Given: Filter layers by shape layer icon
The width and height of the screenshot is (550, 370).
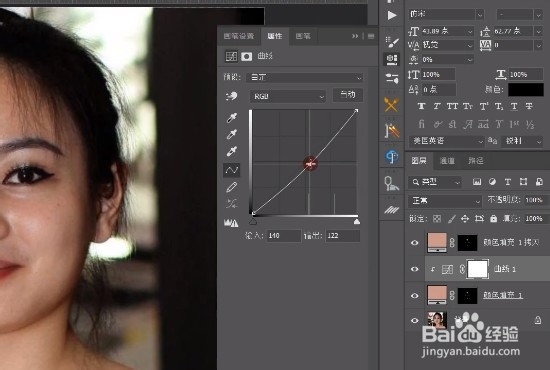Looking at the screenshot, I should (523, 182).
